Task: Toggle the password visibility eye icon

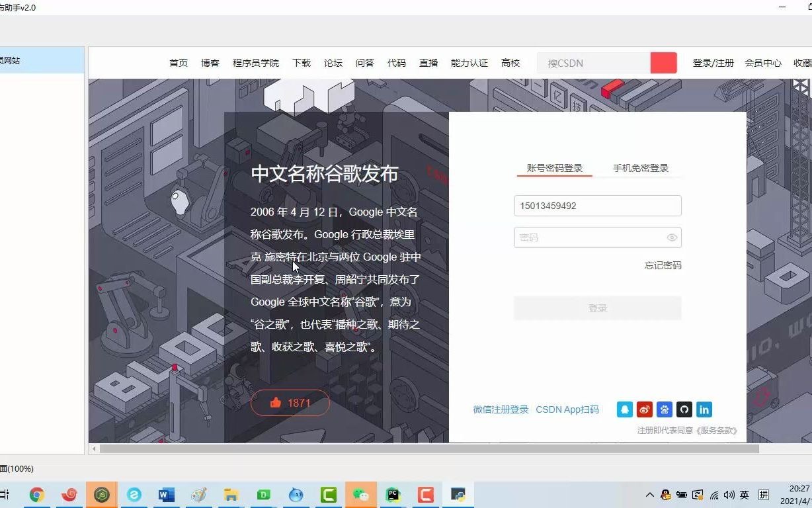Action: pyautogui.click(x=671, y=237)
